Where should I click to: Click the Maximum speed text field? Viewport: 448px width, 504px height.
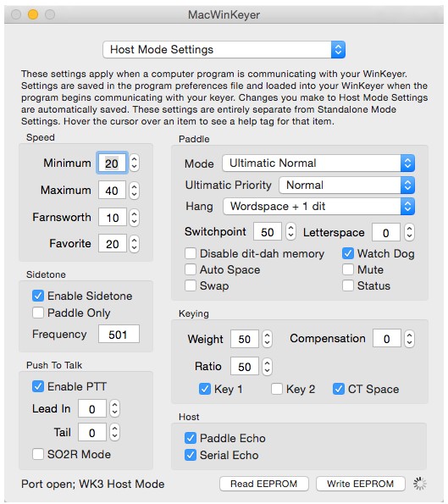[x=112, y=191]
